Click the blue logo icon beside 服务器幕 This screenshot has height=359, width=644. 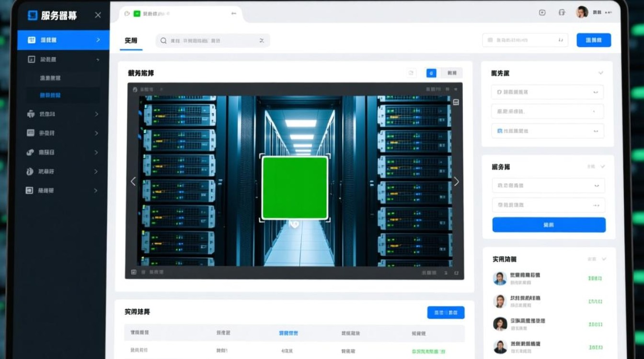pos(33,15)
